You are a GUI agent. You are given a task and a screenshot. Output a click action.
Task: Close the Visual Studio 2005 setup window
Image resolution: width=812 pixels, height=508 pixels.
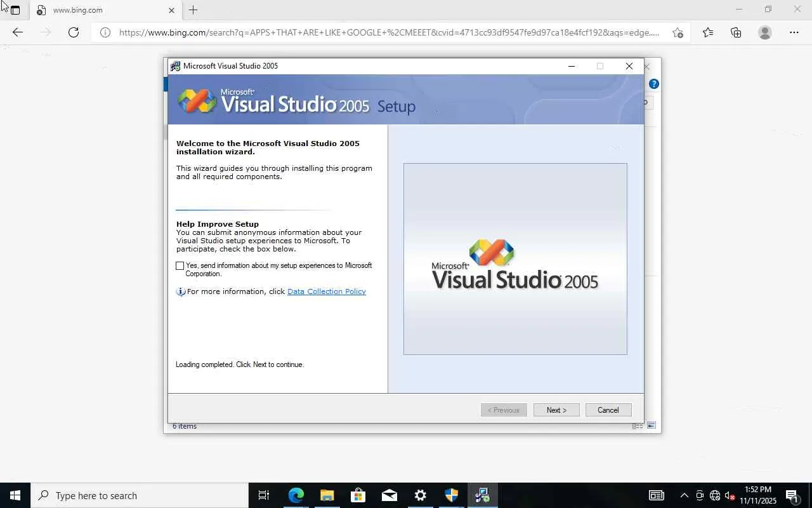click(629, 66)
